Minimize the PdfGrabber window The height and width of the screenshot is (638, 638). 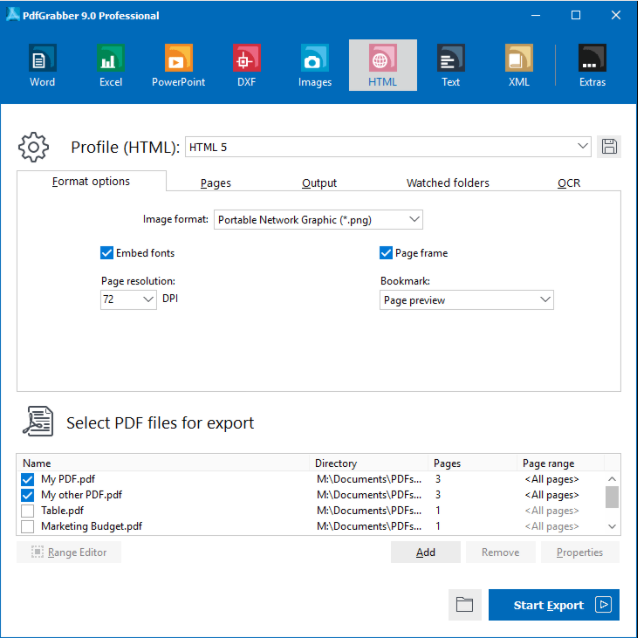[535, 15]
